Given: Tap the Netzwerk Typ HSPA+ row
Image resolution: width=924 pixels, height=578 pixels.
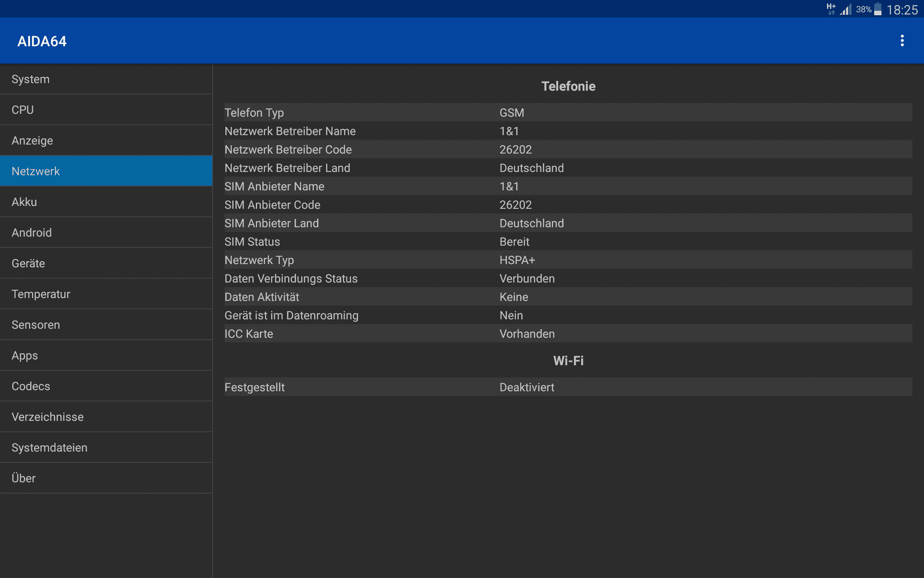Looking at the screenshot, I should (x=568, y=260).
